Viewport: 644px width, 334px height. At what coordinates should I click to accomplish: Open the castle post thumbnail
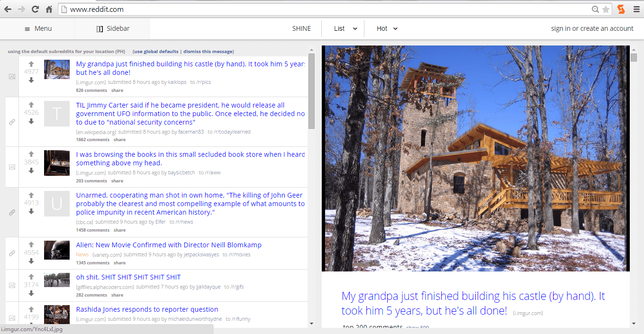[x=57, y=69]
